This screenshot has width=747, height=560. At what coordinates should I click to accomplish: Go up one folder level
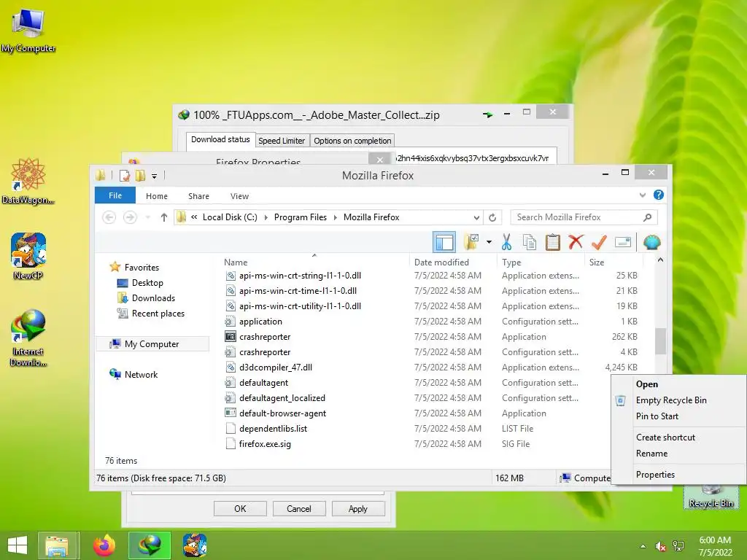pos(164,217)
